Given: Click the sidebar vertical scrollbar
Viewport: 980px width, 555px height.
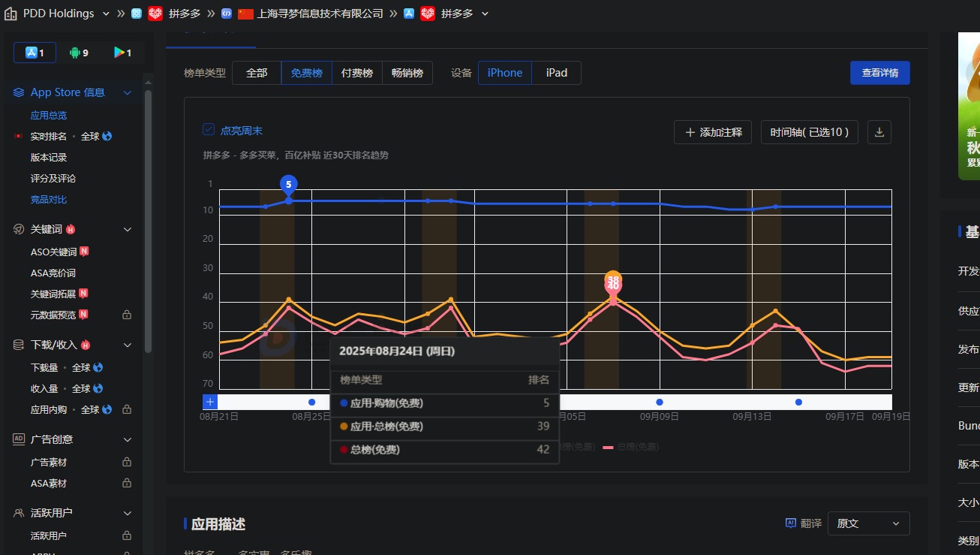Looking at the screenshot, I should pos(148,218).
